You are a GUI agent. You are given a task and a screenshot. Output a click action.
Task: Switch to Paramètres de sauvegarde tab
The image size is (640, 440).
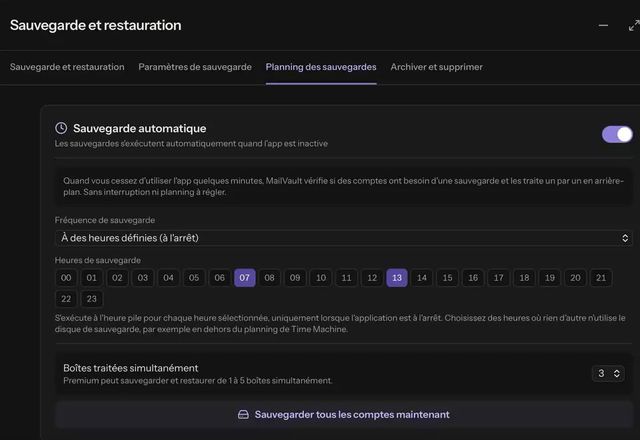pyautogui.click(x=195, y=67)
